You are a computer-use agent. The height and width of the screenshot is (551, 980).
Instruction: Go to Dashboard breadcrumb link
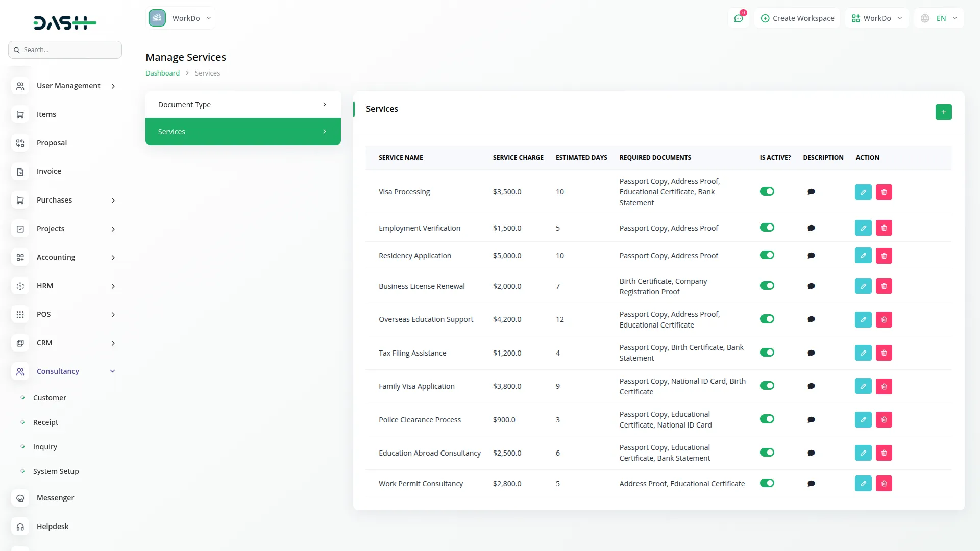pos(162,73)
